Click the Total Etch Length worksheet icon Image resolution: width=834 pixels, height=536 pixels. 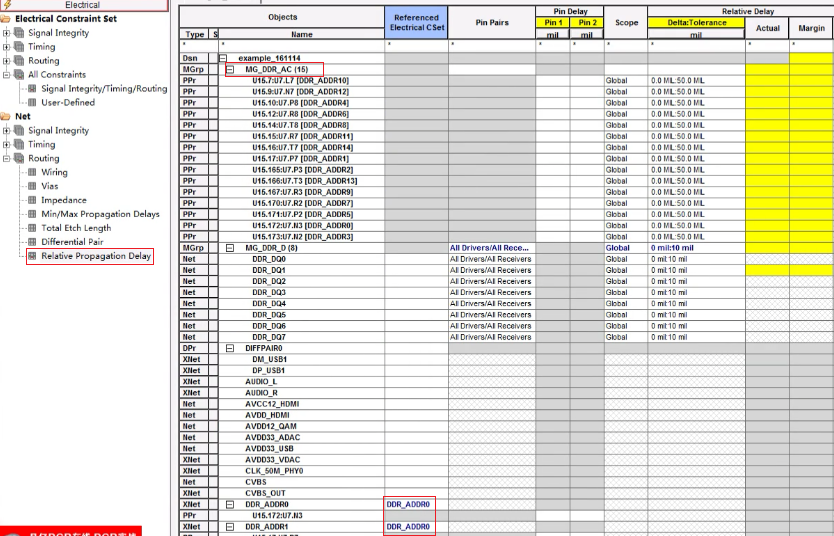(x=32, y=228)
